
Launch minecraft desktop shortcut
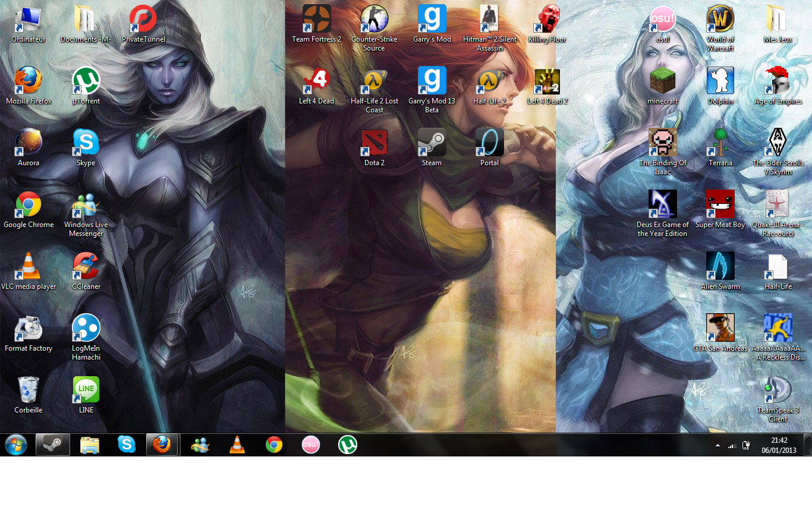point(662,87)
